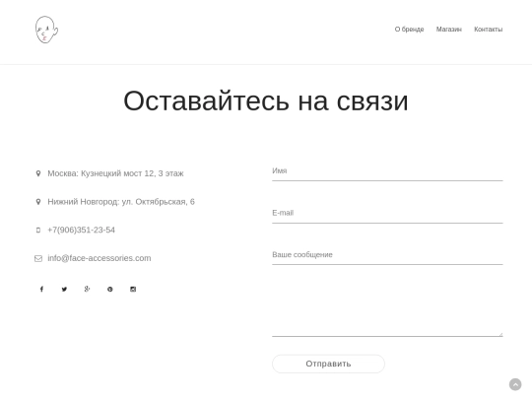Click the scroll-to-top arrow button
This screenshot has height=399, width=532.
(x=515, y=385)
